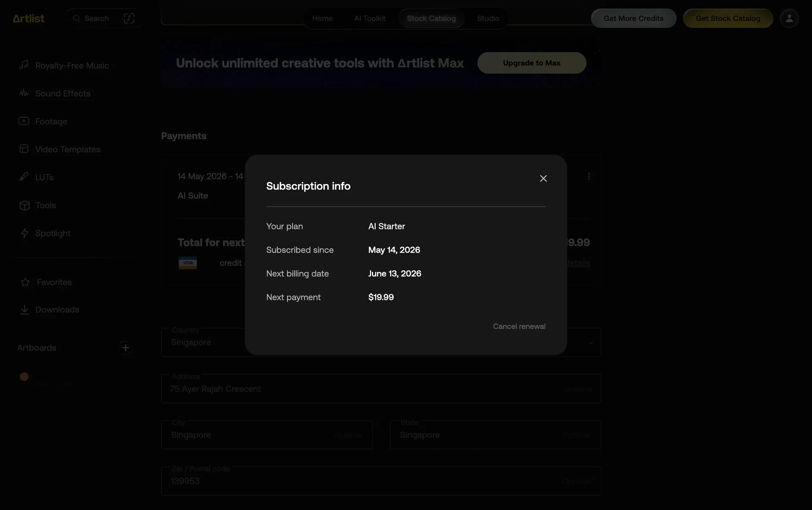Click the Artlist logo
The height and width of the screenshot is (510, 812).
click(28, 19)
